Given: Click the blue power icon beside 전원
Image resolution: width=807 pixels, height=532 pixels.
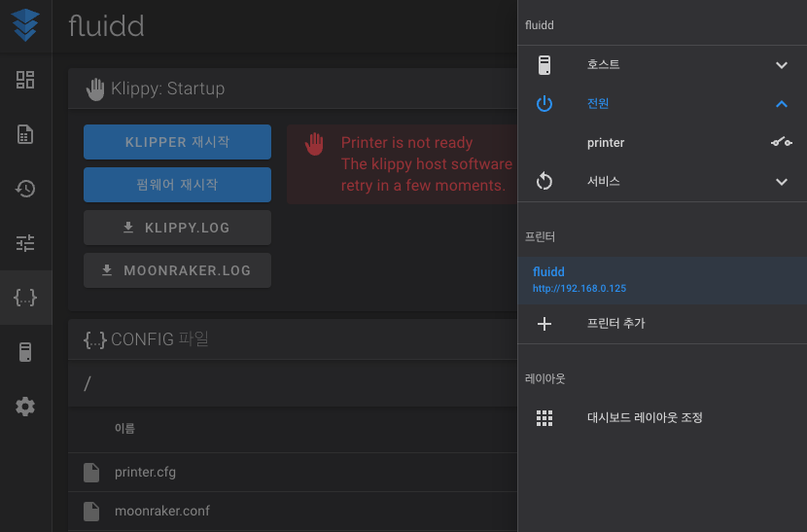Looking at the screenshot, I should pyautogui.click(x=544, y=103).
